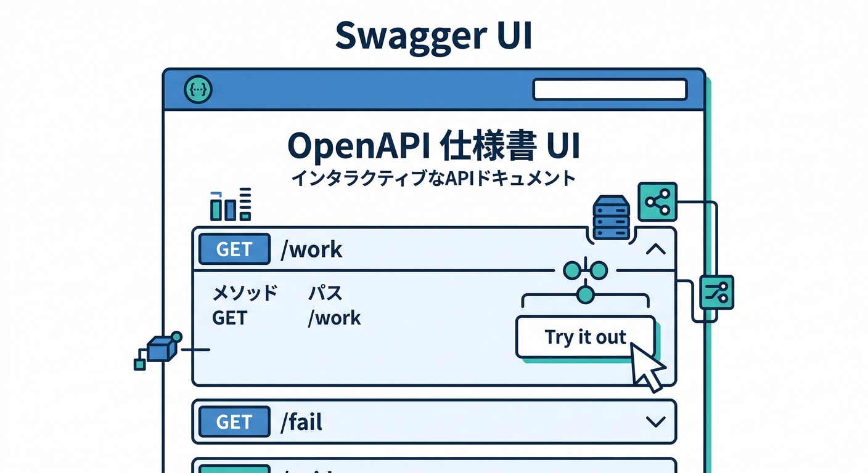Click the /fail path text
Viewport: 868px width, 473px height.
click(x=301, y=422)
